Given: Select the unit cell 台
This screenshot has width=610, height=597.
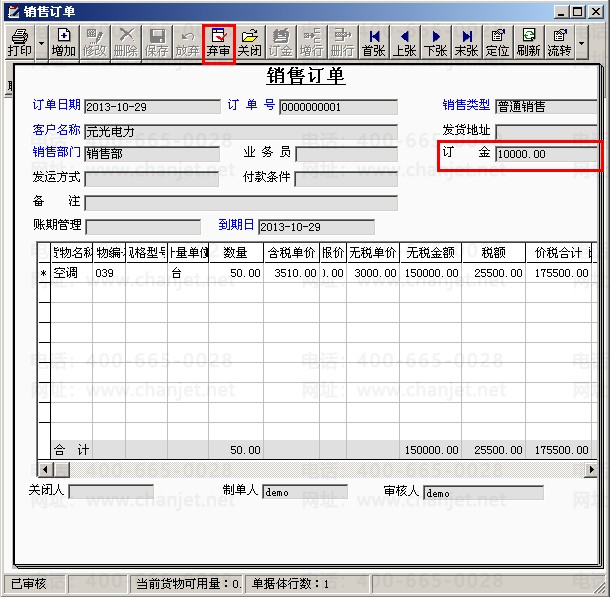Looking at the screenshot, I should 188,273.
